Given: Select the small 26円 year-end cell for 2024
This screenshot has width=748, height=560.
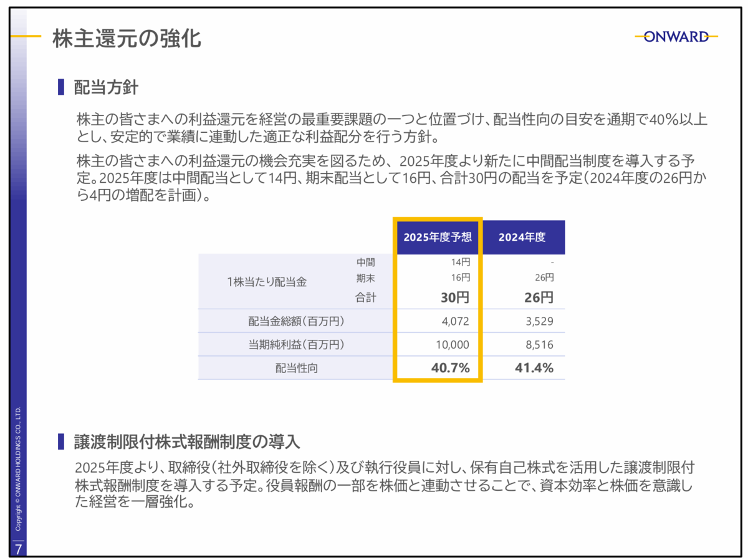Looking at the screenshot, I should pyautogui.click(x=544, y=278).
